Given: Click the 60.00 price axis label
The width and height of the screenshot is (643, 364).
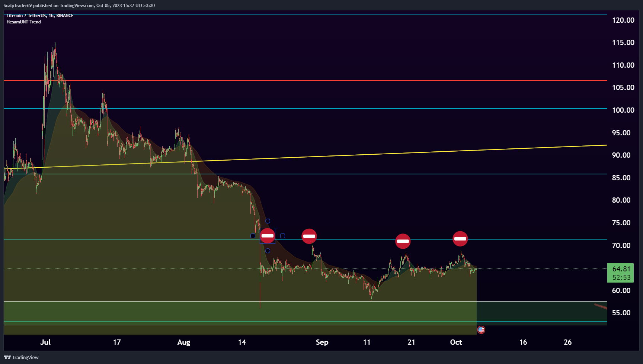Looking at the screenshot, I should click(621, 290).
